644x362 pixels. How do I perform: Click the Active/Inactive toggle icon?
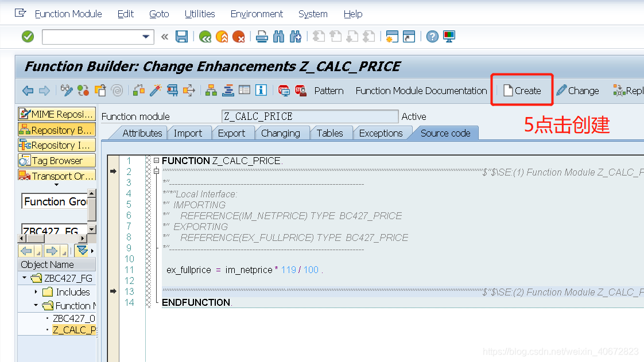point(83,90)
